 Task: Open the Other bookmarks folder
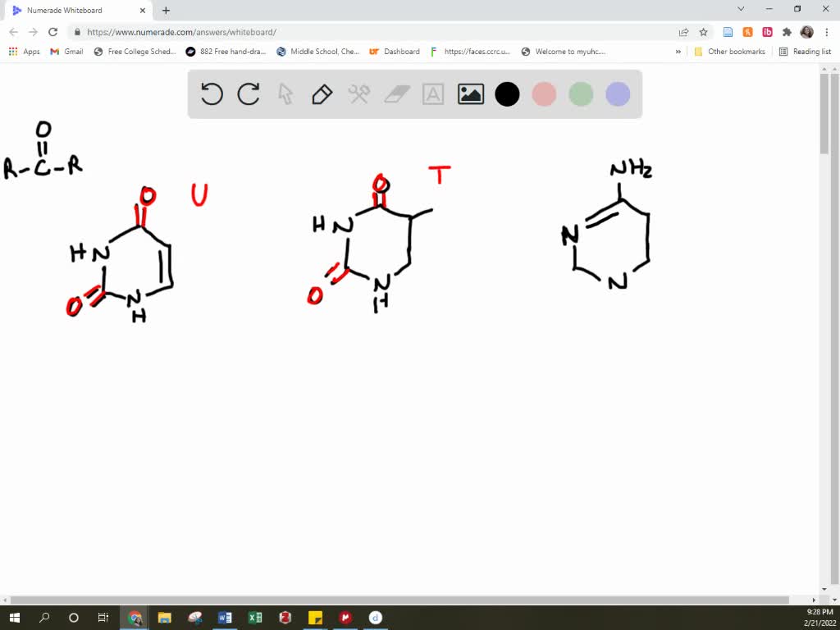(730, 51)
